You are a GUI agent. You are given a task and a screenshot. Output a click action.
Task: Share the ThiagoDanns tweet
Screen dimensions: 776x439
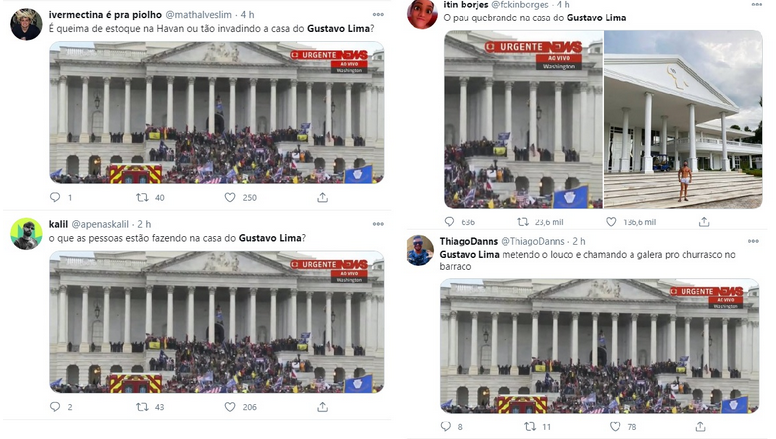point(700,426)
